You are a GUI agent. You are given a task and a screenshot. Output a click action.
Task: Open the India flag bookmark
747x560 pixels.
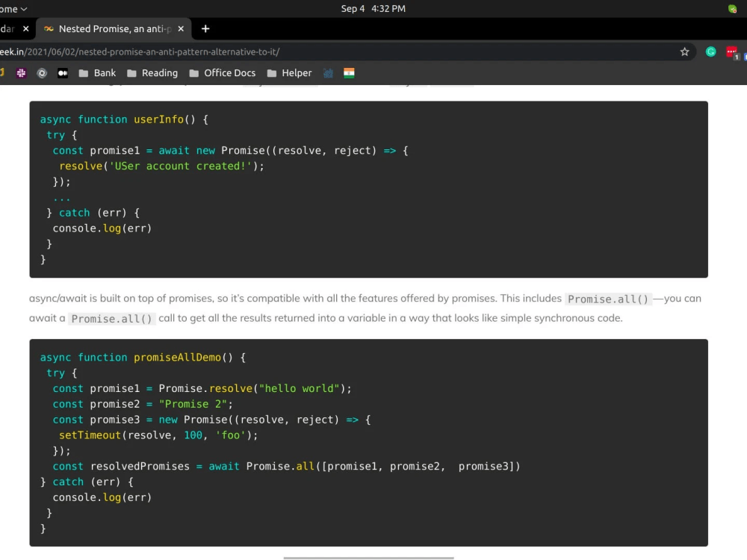(x=349, y=72)
